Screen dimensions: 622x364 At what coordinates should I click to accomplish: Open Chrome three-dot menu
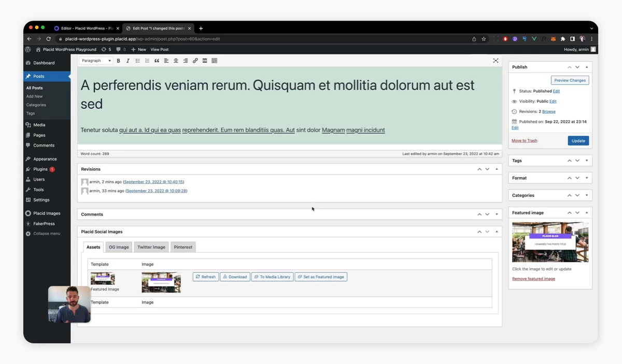tap(591, 39)
